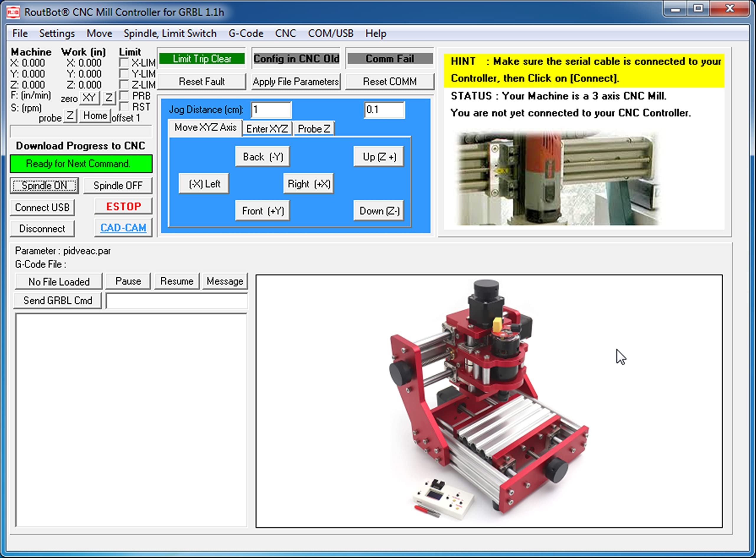Click the empty message log text area

click(x=131, y=420)
